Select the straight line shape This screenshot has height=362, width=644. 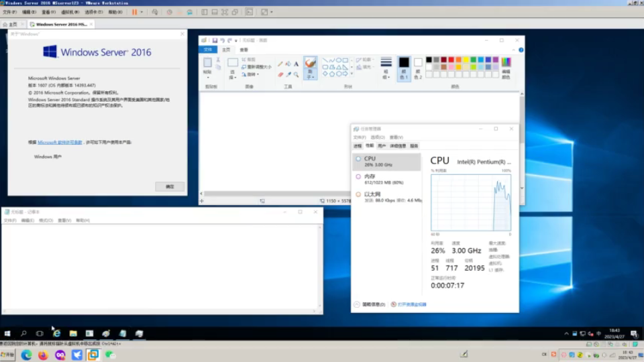point(325,60)
